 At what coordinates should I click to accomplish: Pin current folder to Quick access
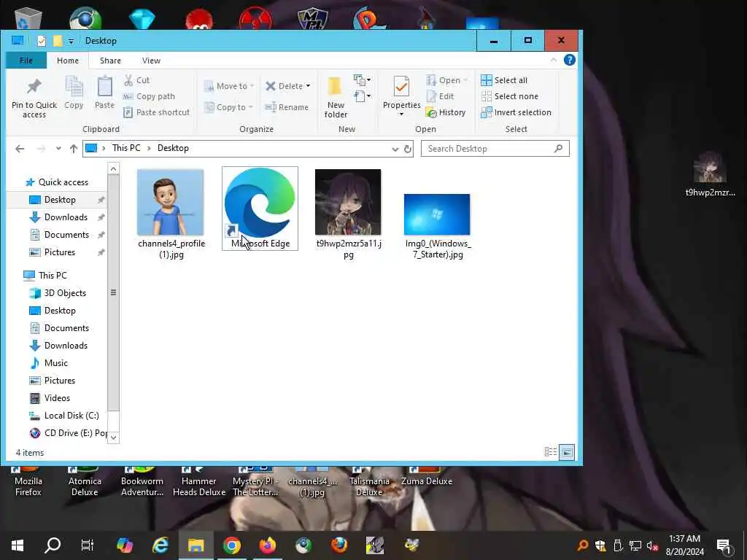click(34, 98)
